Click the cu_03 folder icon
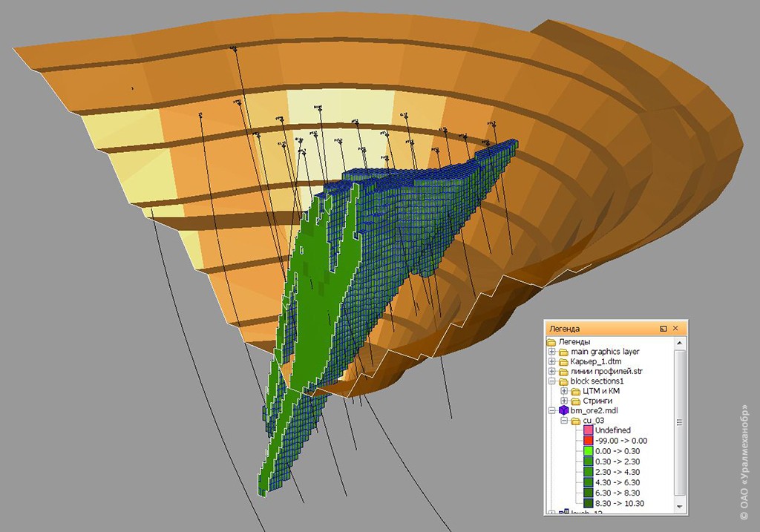This screenshot has height=532, width=760. [575, 421]
